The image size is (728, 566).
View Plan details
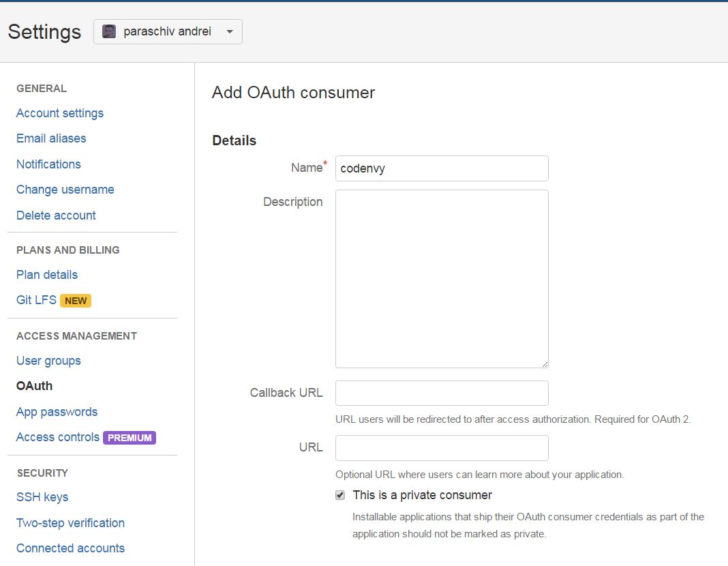(47, 275)
